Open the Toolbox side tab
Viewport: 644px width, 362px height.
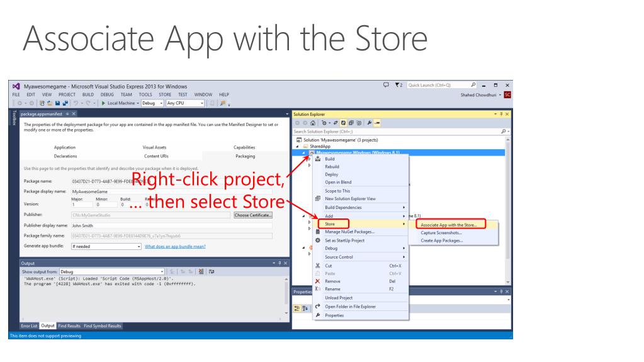pyautogui.click(x=14, y=118)
